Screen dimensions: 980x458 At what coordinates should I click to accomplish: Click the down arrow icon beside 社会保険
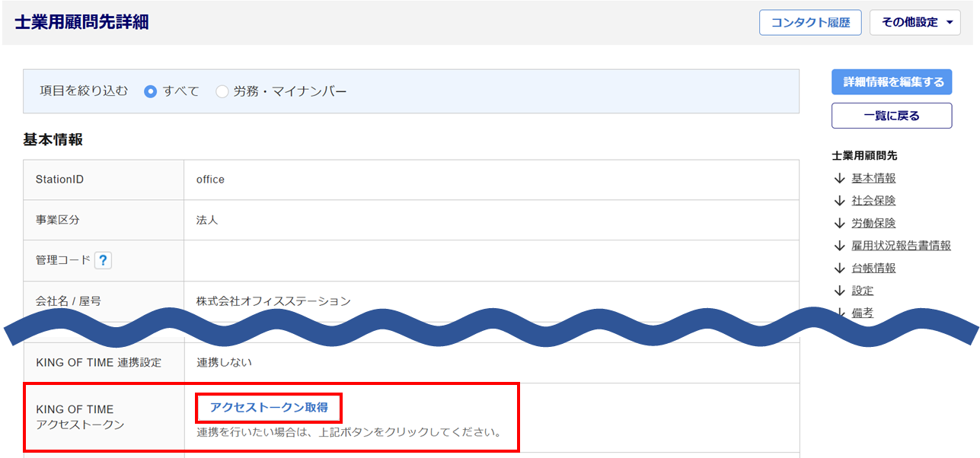pos(840,201)
